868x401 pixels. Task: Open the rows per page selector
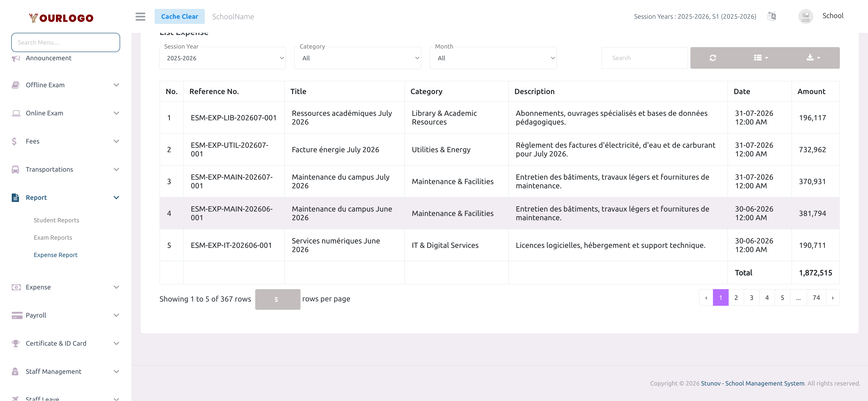click(x=277, y=299)
